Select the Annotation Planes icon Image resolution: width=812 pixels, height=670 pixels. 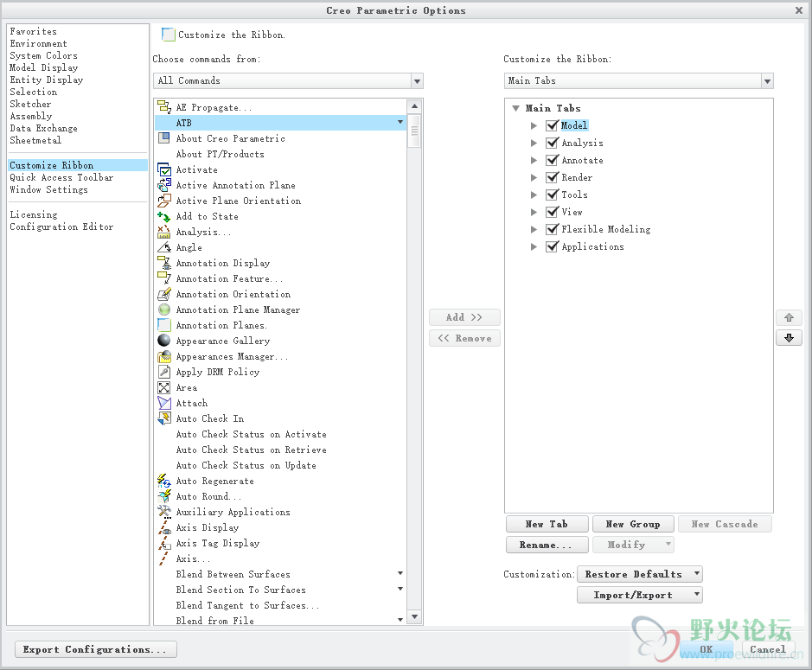coord(164,325)
